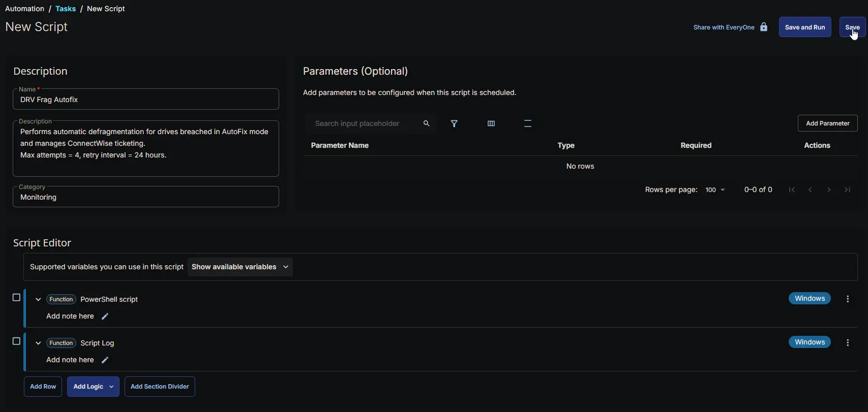Click the Add Parameter button
The image size is (868, 412).
(x=828, y=123)
